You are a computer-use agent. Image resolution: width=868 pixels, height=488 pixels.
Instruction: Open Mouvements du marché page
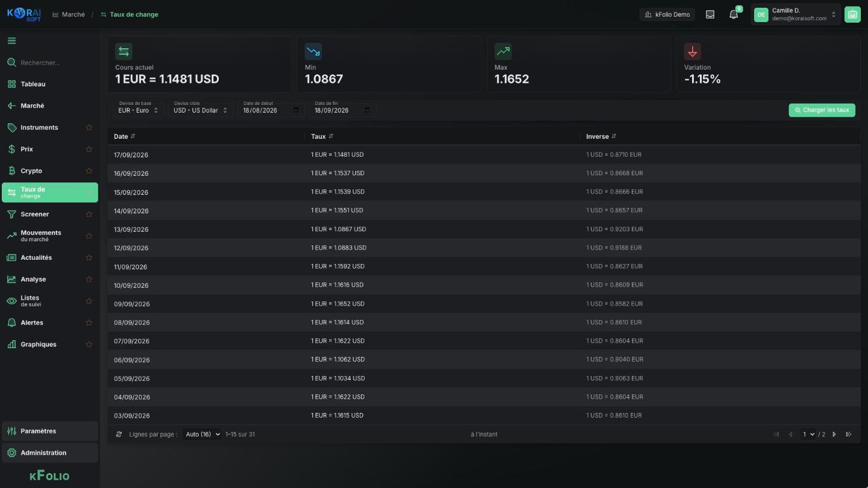49,236
